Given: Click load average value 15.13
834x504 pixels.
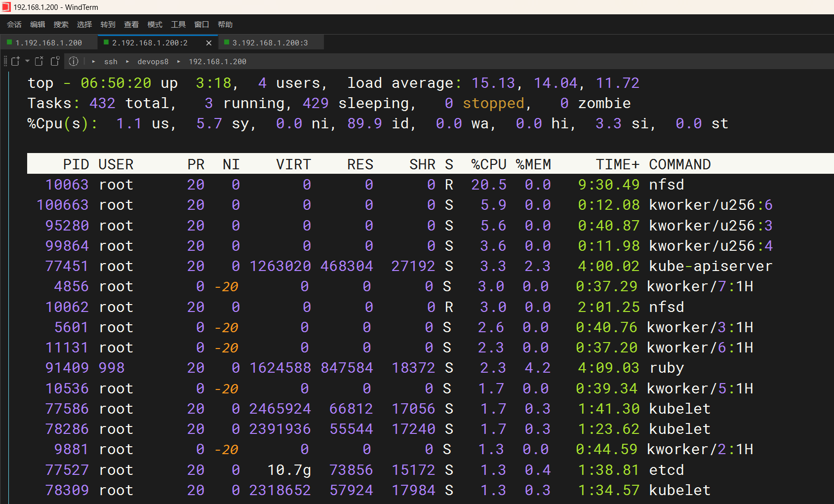Looking at the screenshot, I should pos(493,83).
